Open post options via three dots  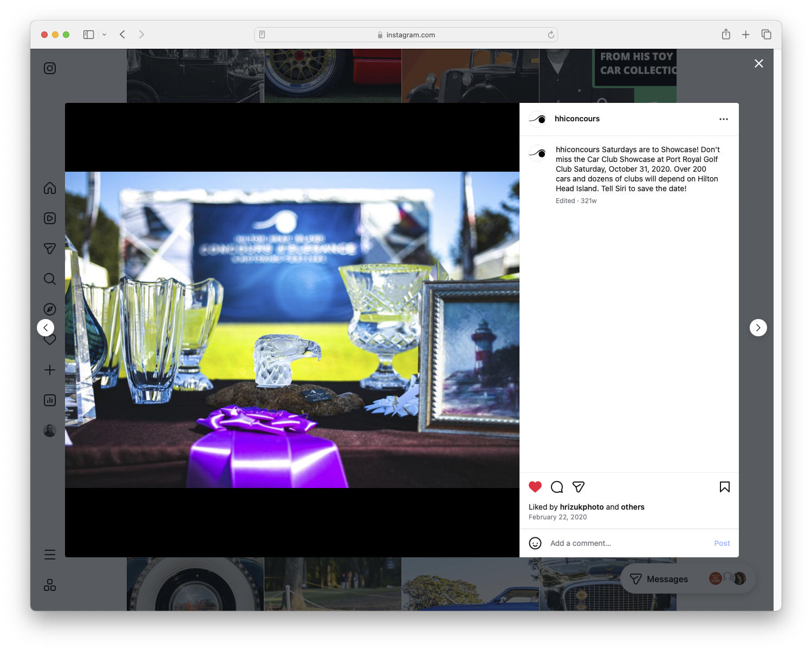tap(724, 119)
